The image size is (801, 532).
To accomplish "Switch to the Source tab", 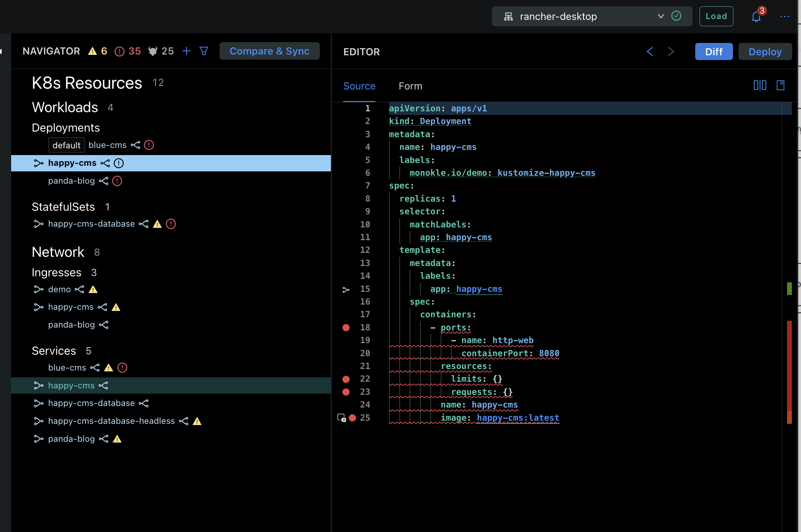I will (x=359, y=86).
